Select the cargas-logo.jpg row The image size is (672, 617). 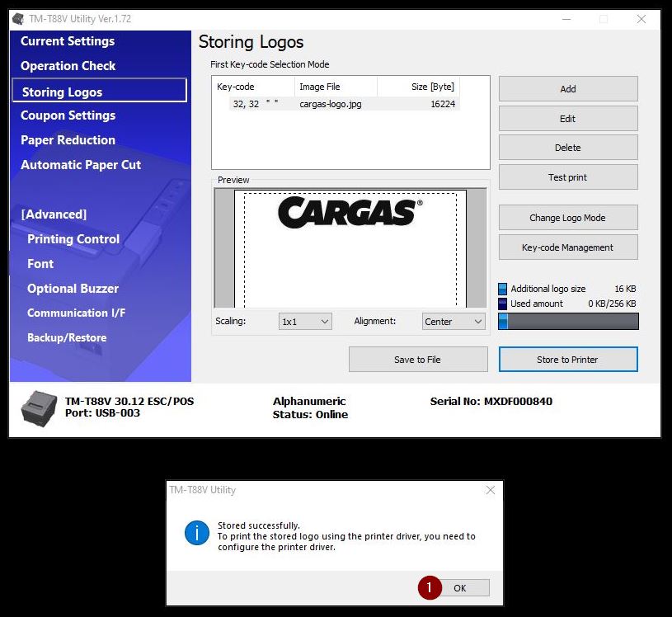[344, 104]
